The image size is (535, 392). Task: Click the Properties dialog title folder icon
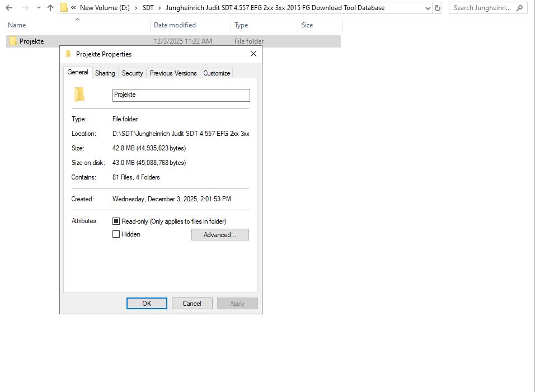click(x=68, y=54)
